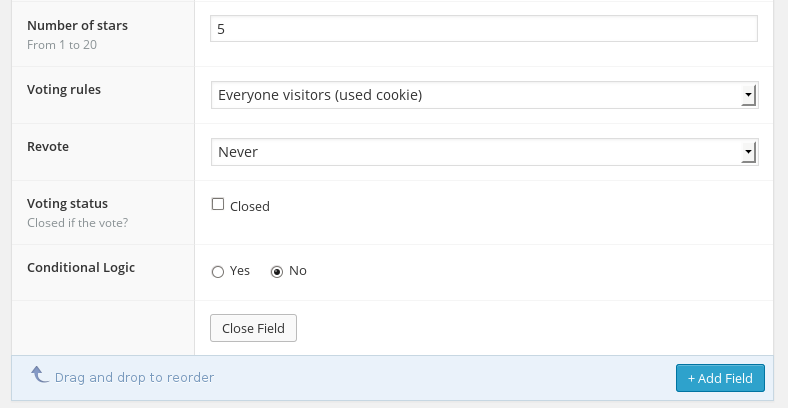This screenshot has height=408, width=788.
Task: Click the 'Drag and drop to reorder' text
Action: click(x=134, y=378)
